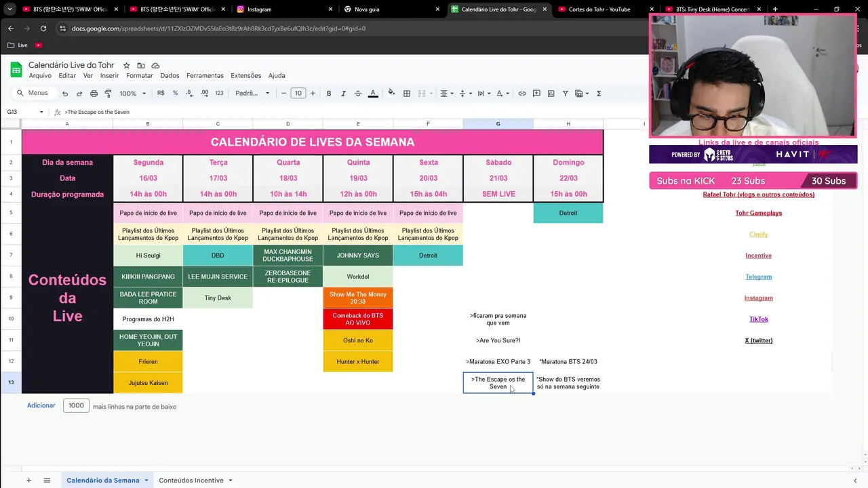Open the Telegram link
This screenshot has height=488, width=868.
(759, 277)
